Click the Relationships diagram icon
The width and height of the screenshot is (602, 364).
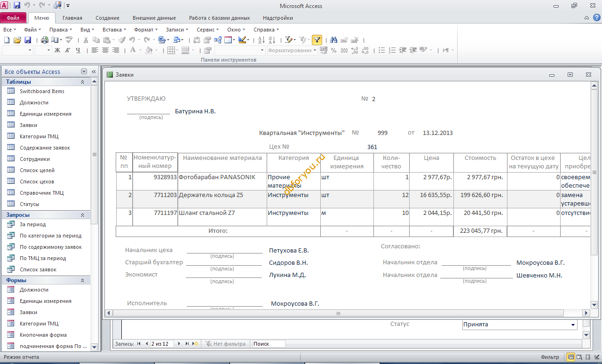[218, 40]
